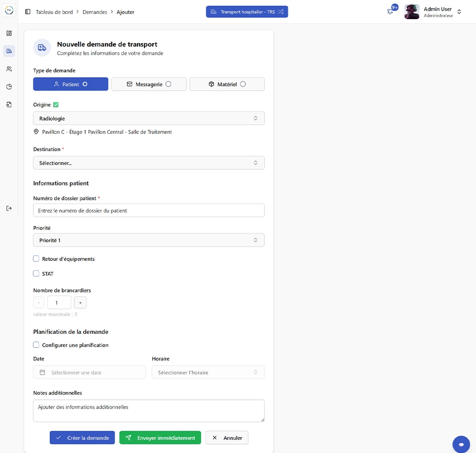Open the Priorité dropdown
The height and width of the screenshot is (453, 476).
click(149, 240)
